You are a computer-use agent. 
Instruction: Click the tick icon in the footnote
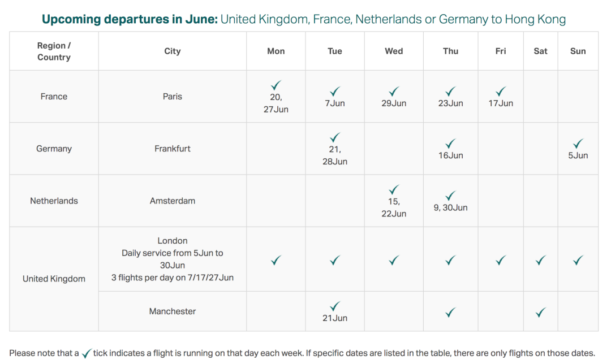(86, 353)
